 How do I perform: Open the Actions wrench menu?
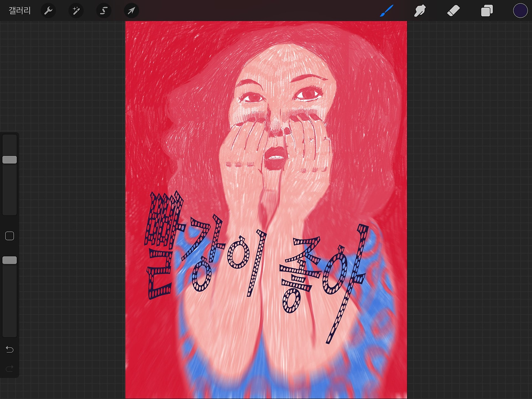(48, 10)
